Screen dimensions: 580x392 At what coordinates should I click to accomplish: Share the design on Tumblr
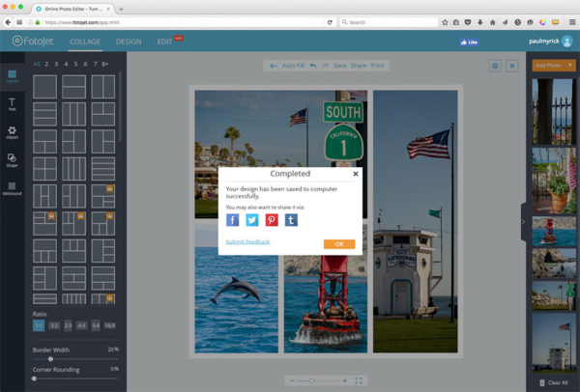pos(291,220)
